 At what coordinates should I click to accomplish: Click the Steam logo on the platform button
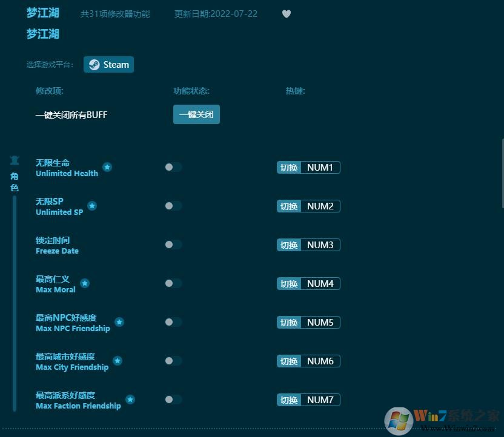click(94, 64)
